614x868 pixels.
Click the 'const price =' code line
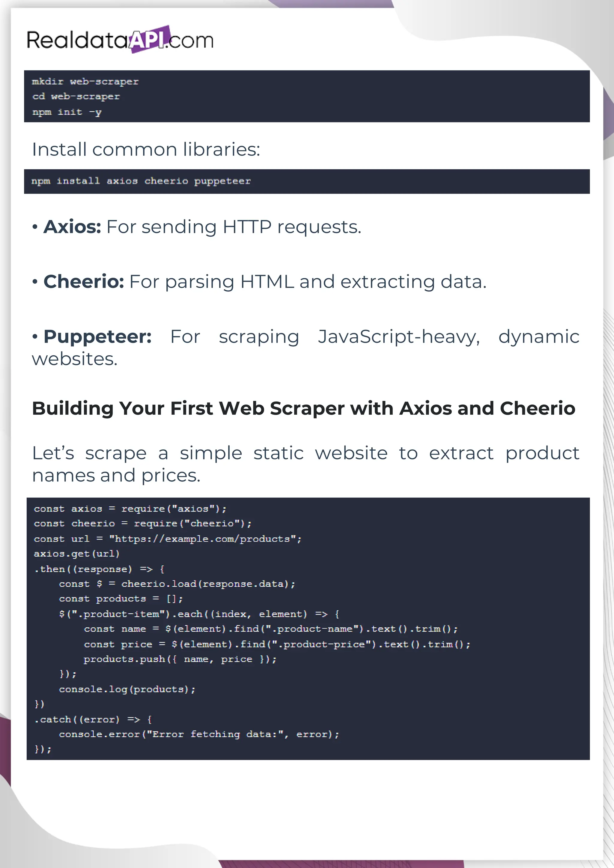(x=277, y=644)
